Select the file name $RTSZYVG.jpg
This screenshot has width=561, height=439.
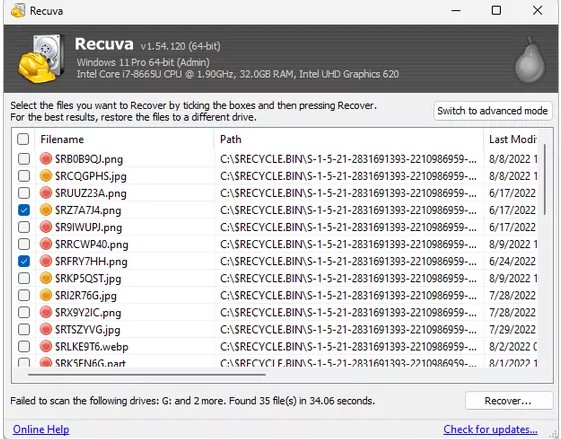point(88,330)
